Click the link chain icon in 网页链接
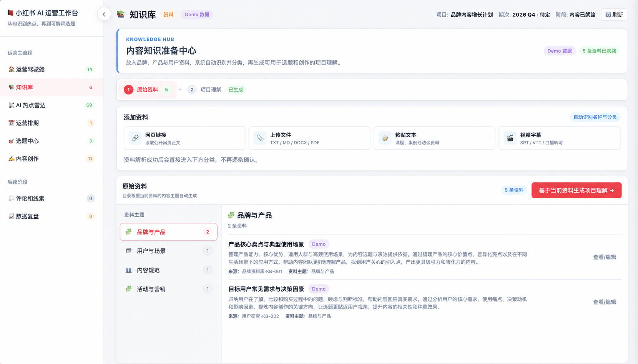This screenshot has height=364, width=638. click(135, 138)
